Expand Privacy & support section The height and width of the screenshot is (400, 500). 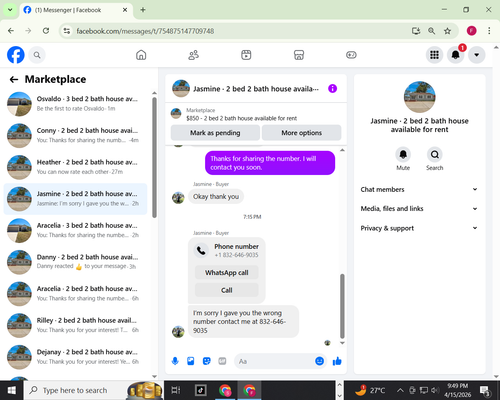(x=419, y=228)
